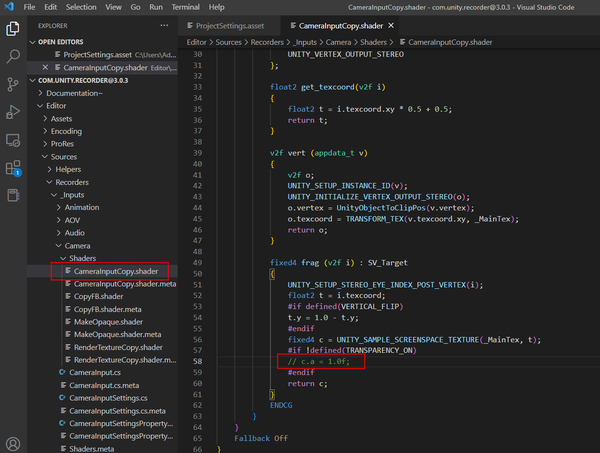Open the Selection menu
Screen dimensions: 600x453
point(82,7)
